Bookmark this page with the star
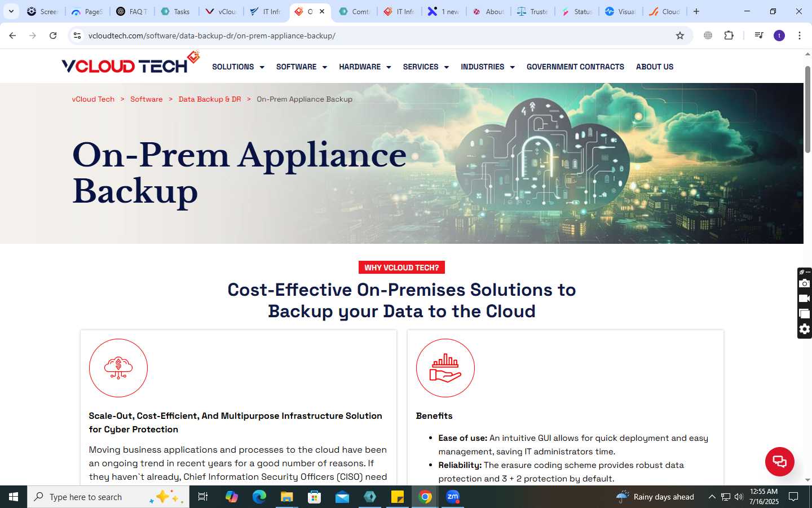 click(x=680, y=36)
